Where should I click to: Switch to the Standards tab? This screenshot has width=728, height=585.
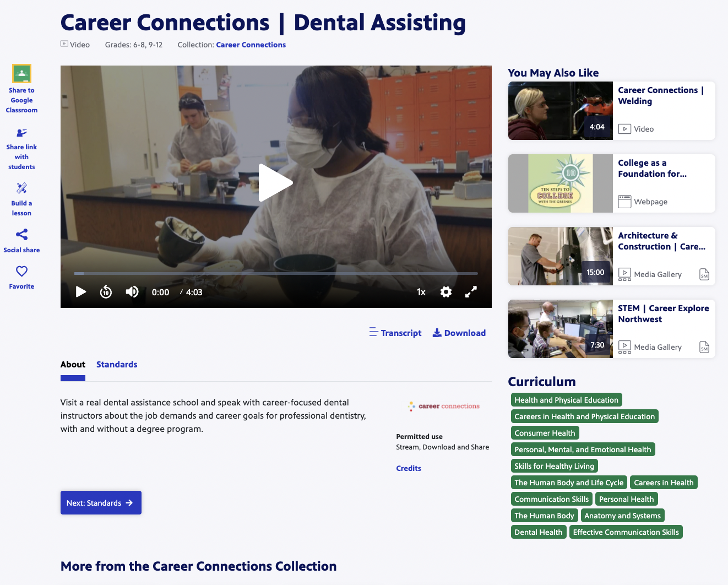117,364
